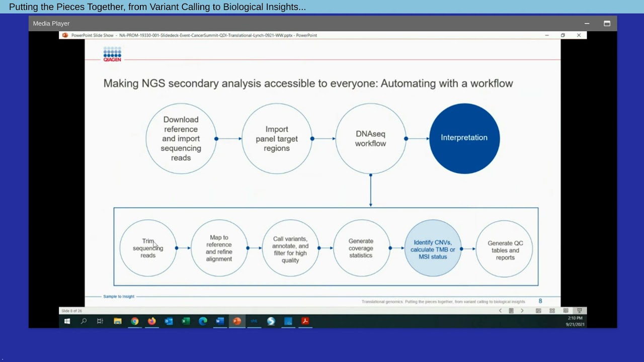Screen dimensions: 644x362
Task: Open Outlook from taskbar
Action: coord(169,321)
